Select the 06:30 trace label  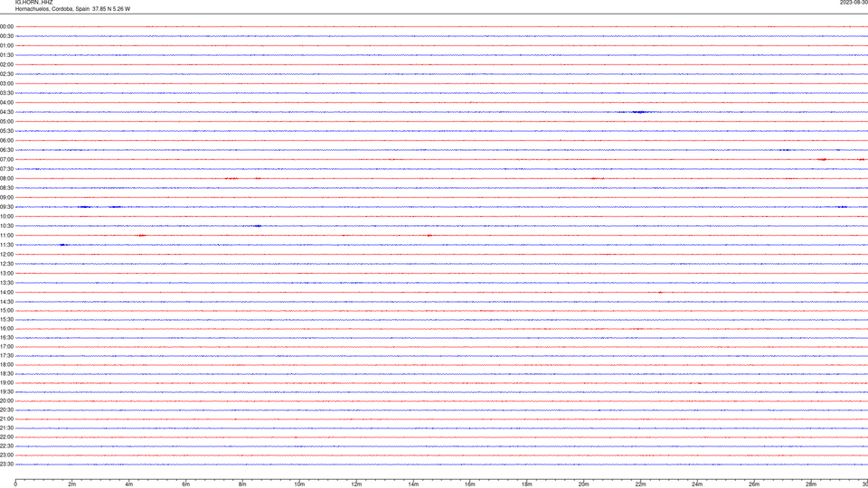pos(6,150)
